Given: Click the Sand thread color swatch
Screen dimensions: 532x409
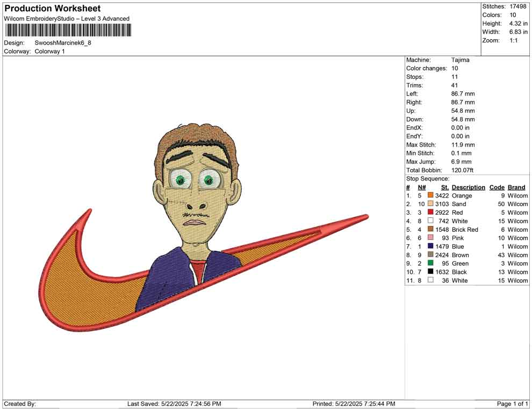Looking at the screenshot, I should [430, 203].
